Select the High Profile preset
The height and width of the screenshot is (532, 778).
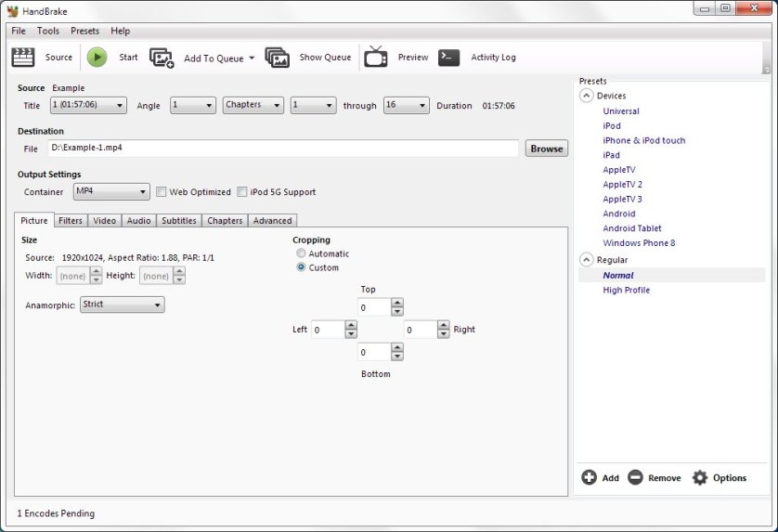(626, 290)
